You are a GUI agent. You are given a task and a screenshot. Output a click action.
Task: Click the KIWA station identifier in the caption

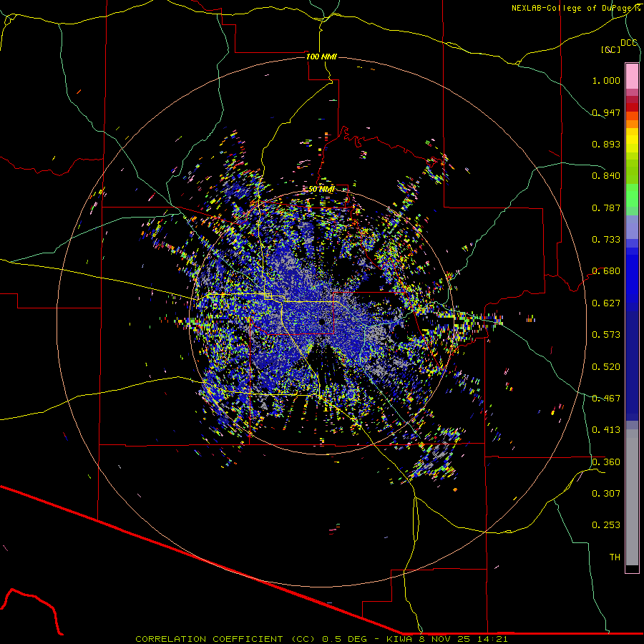point(399,639)
